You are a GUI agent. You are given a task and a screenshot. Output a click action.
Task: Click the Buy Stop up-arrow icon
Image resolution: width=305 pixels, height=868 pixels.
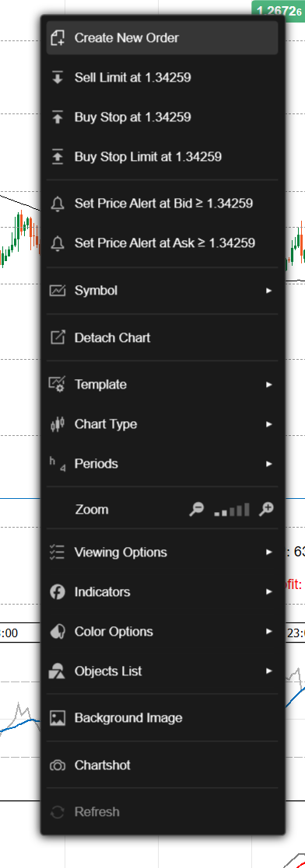[x=58, y=117]
